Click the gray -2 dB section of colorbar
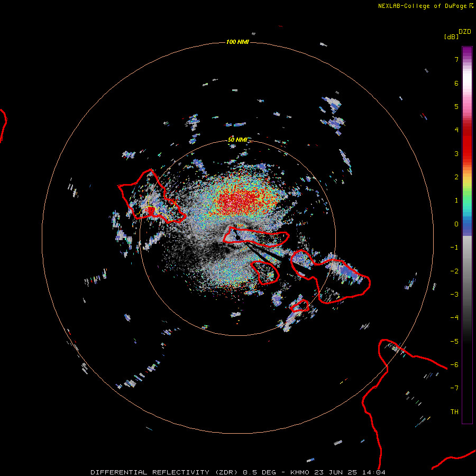Screen dimensions: 476x476 pyautogui.click(x=467, y=271)
